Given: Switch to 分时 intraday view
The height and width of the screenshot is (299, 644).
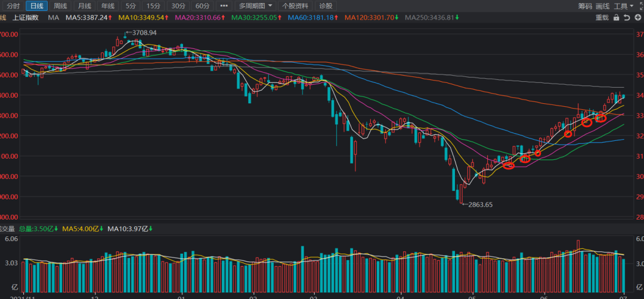Looking at the screenshot, I should [13, 6].
